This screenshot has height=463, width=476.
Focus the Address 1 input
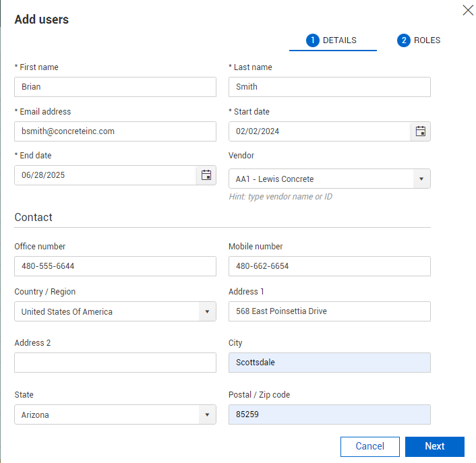click(x=329, y=311)
